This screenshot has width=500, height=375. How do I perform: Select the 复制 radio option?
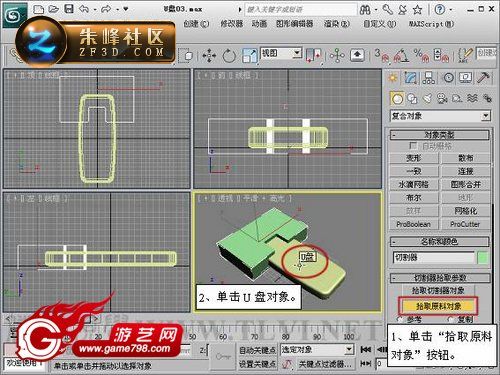pos(451,319)
